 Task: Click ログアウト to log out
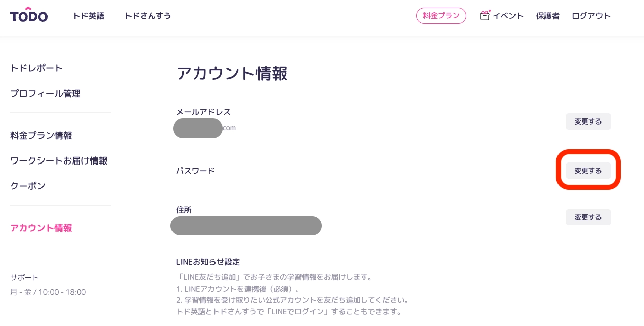[x=591, y=16]
